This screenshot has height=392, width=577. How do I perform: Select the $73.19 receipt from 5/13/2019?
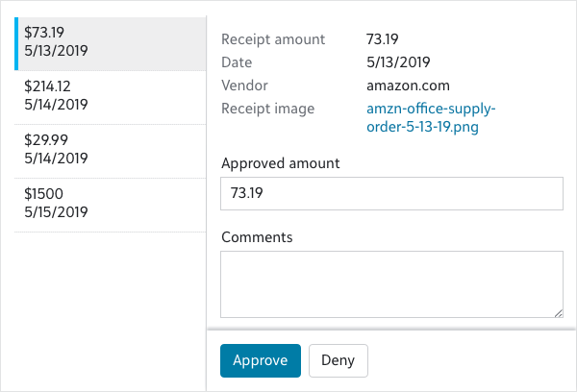106,44
